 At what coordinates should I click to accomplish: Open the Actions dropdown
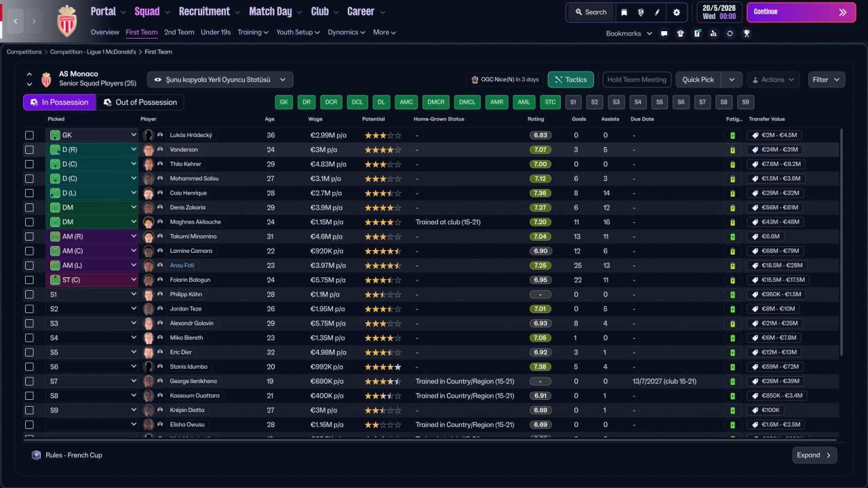tap(773, 79)
